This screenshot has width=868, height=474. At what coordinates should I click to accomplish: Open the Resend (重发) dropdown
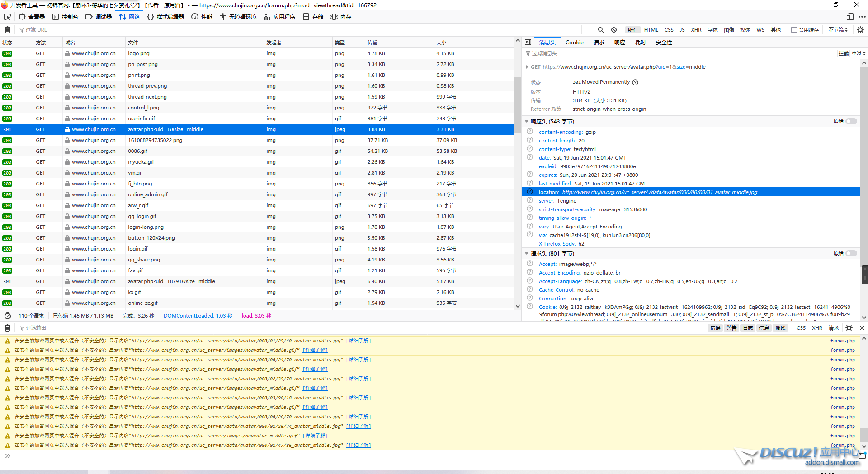(858, 53)
